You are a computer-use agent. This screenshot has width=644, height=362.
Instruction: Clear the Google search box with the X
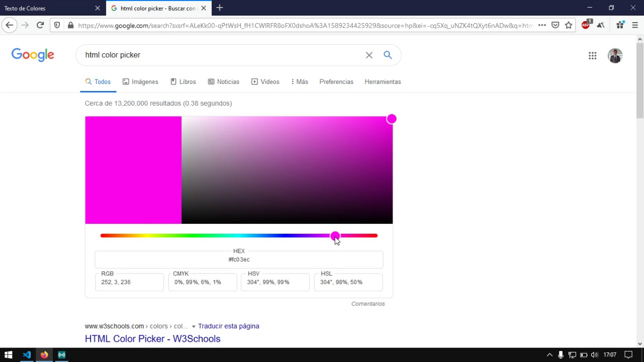point(369,55)
